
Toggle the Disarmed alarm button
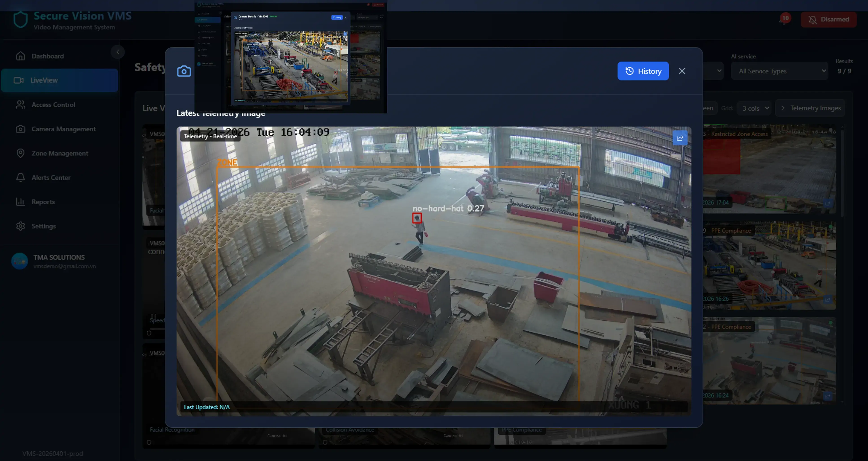pyautogui.click(x=829, y=20)
